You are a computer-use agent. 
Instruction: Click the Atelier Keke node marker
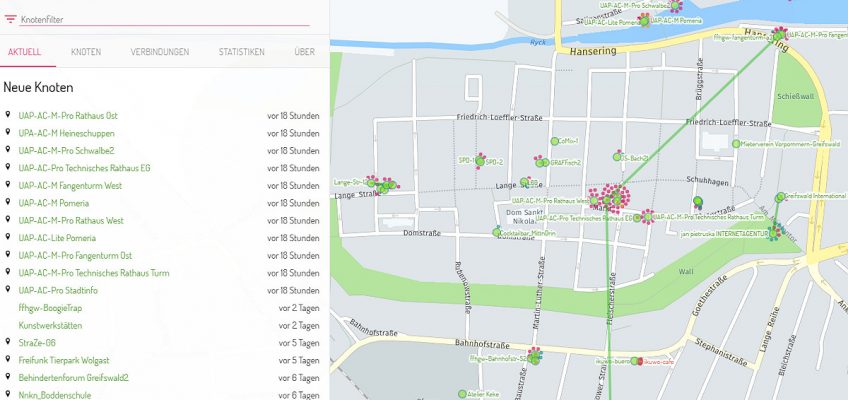pyautogui.click(x=462, y=395)
